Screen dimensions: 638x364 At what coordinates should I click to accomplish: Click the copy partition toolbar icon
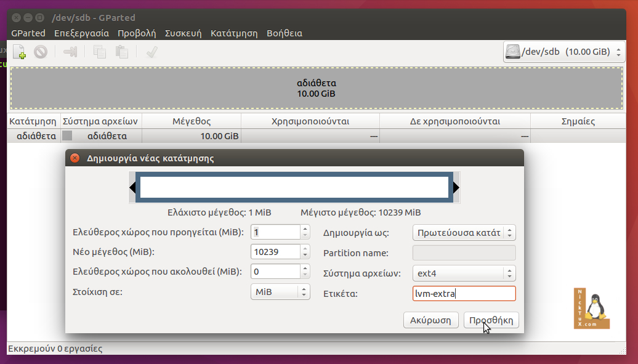99,52
